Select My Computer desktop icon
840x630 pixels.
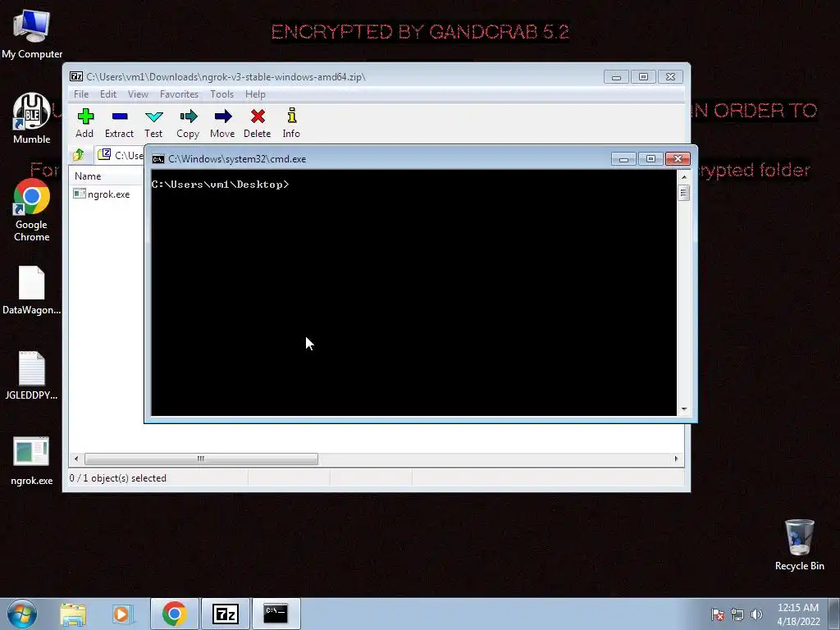coord(32,34)
